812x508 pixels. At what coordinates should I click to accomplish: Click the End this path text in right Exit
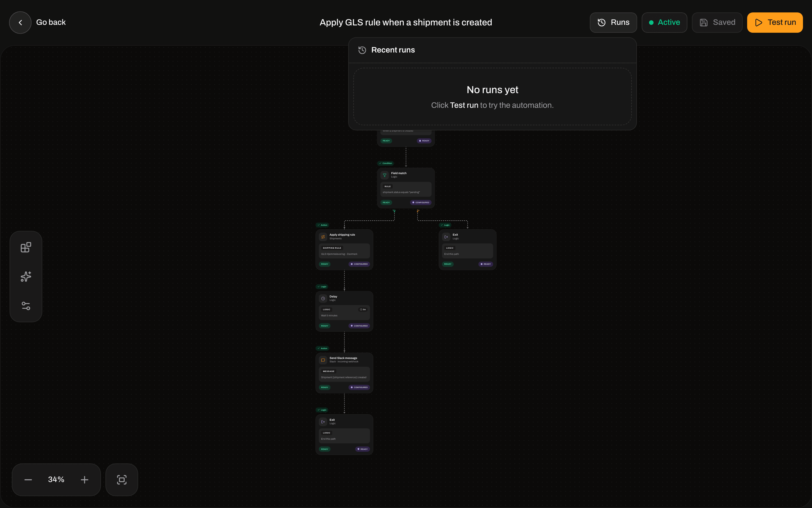tap(451, 254)
